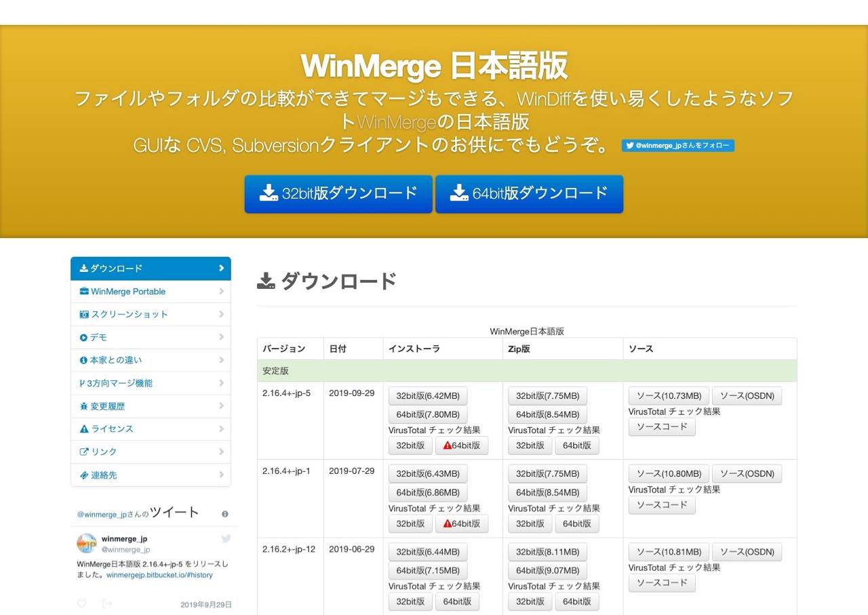Viewport: 868px width, 615px height.
Task: Open the WinMerge Portable sidebar item
Action: (x=151, y=292)
